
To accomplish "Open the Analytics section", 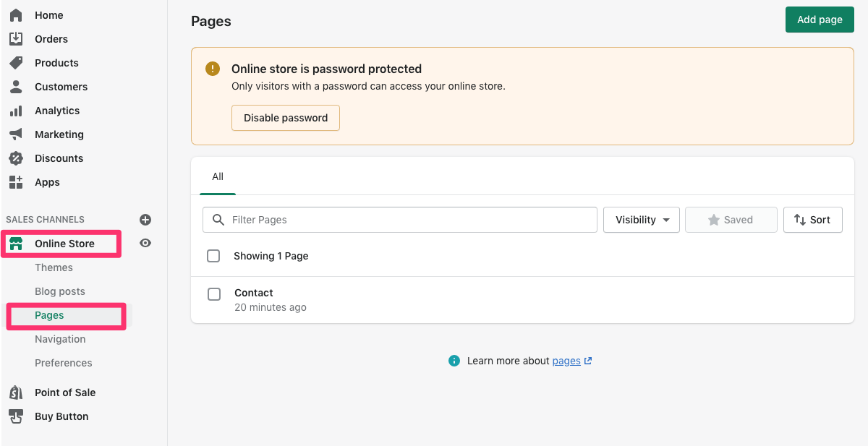I will (x=56, y=110).
